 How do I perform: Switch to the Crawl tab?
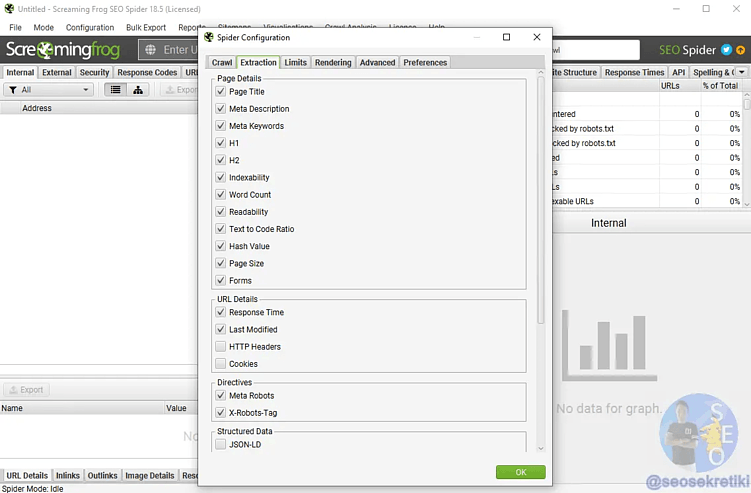tap(222, 63)
